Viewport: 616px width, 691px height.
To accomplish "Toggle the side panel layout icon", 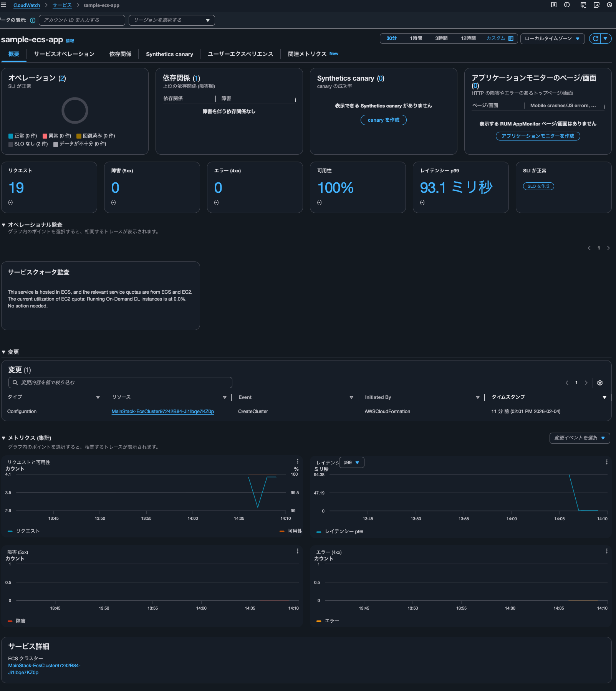I will pos(553,5).
